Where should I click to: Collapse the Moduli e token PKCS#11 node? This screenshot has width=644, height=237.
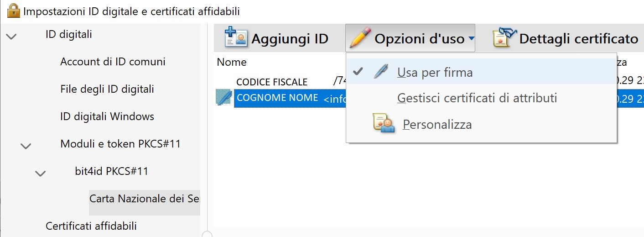26,146
